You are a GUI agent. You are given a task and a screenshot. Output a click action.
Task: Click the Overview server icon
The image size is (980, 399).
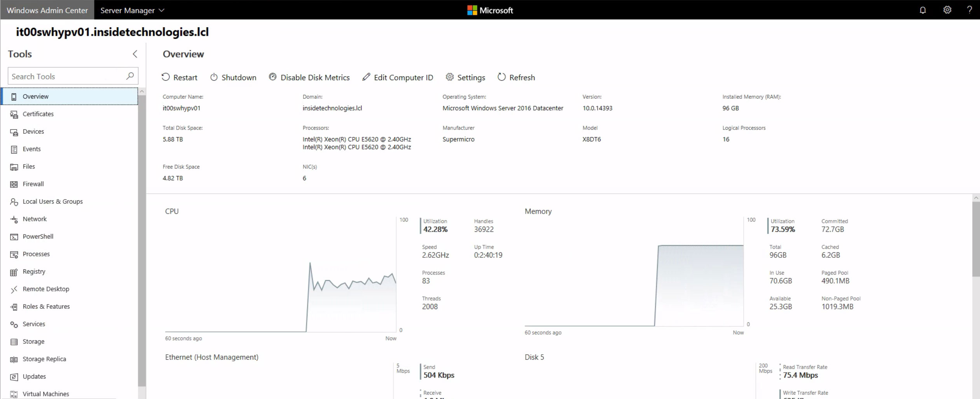pyautogui.click(x=14, y=97)
